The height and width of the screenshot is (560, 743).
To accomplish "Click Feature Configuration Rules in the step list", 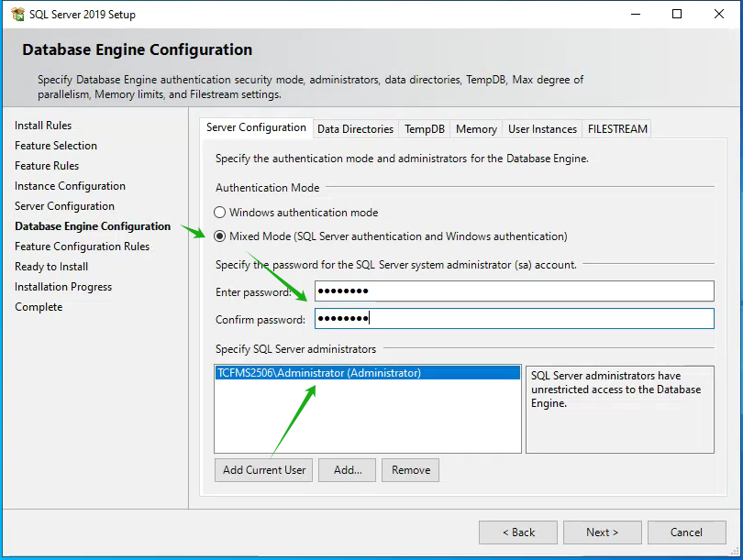I will coord(82,247).
